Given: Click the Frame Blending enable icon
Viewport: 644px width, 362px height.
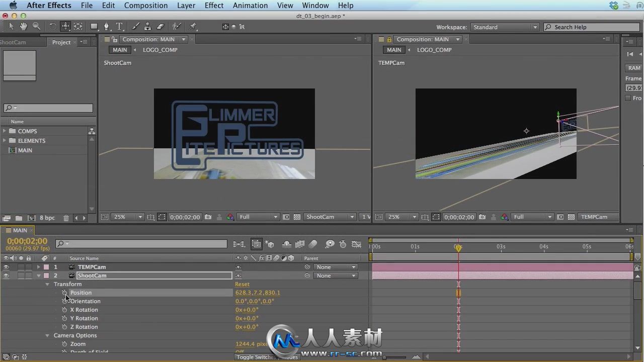Looking at the screenshot, I should (300, 244).
